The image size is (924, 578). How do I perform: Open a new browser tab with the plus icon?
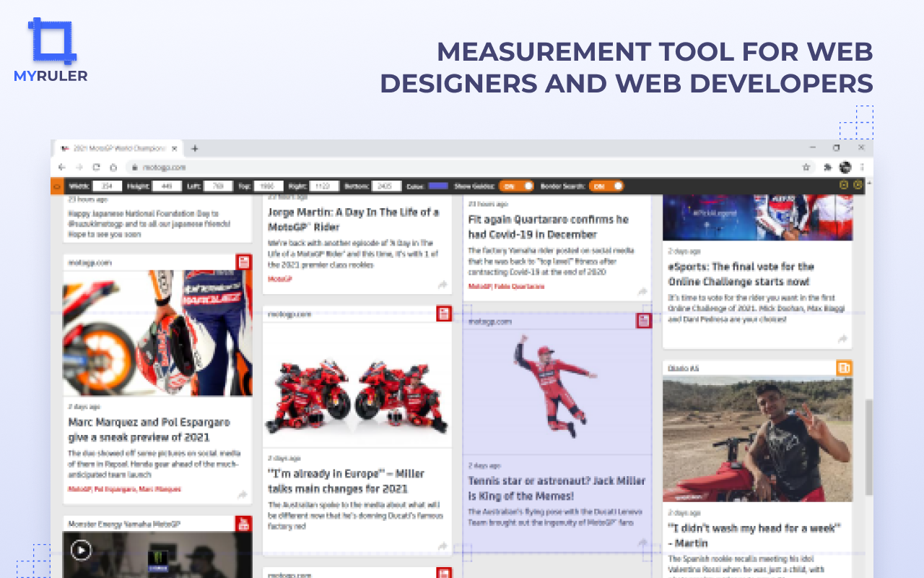[x=194, y=148]
